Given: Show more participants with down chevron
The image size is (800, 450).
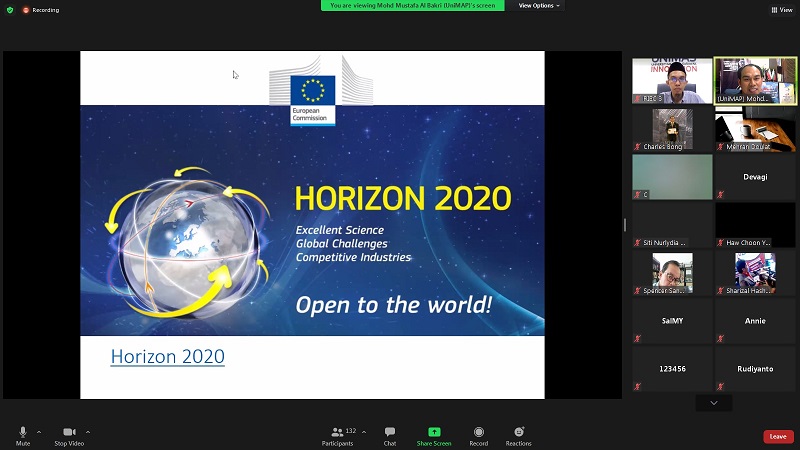Looking at the screenshot, I should pos(714,403).
